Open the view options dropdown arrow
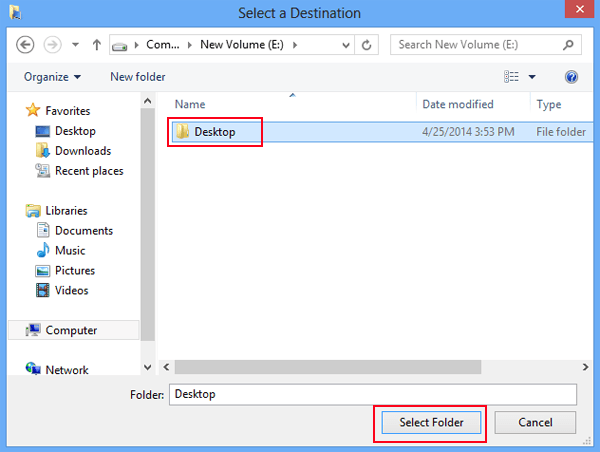 [532, 77]
